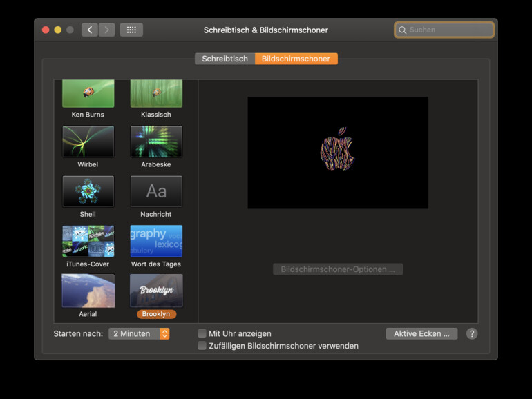The height and width of the screenshot is (399, 532).
Task: Click the Wirbel label text
Action: [88, 164]
